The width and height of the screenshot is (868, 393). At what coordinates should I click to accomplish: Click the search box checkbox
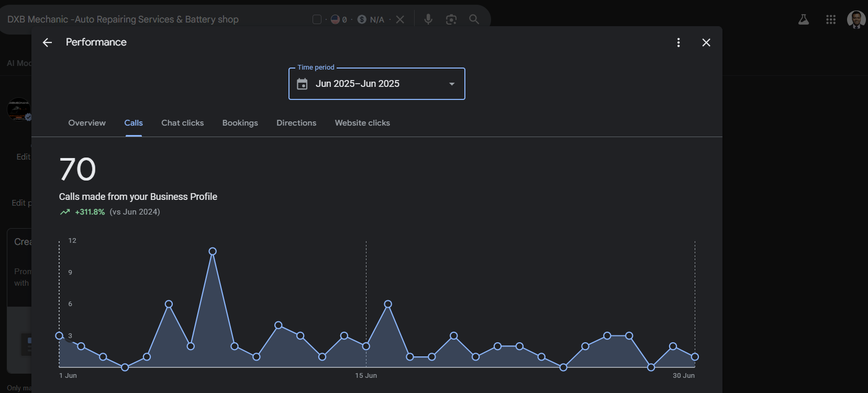pos(317,19)
